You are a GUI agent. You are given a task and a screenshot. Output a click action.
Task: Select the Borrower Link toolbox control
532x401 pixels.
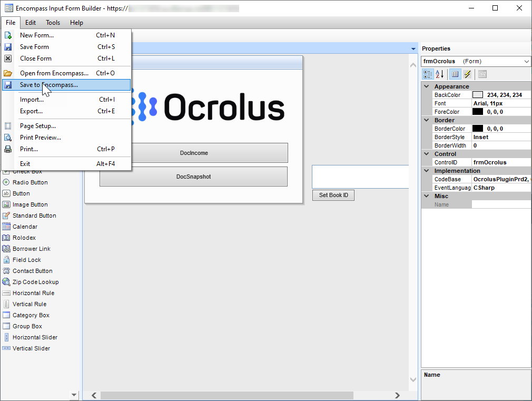point(26,249)
